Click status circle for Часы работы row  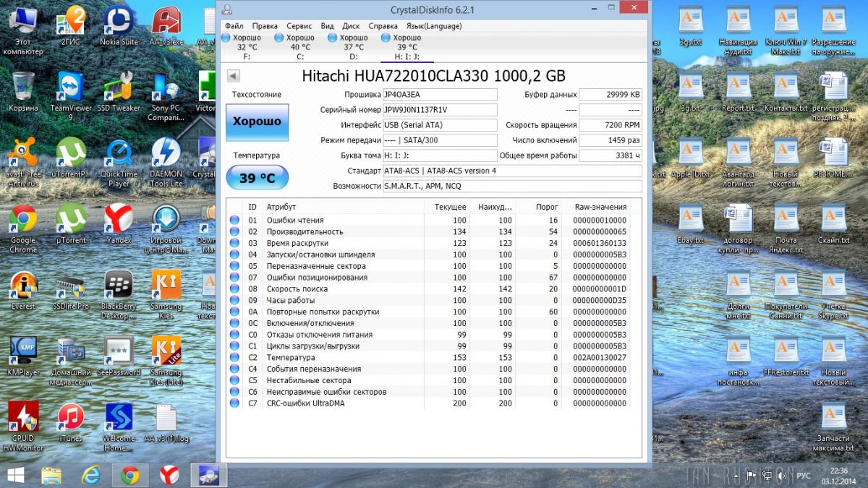(x=234, y=301)
